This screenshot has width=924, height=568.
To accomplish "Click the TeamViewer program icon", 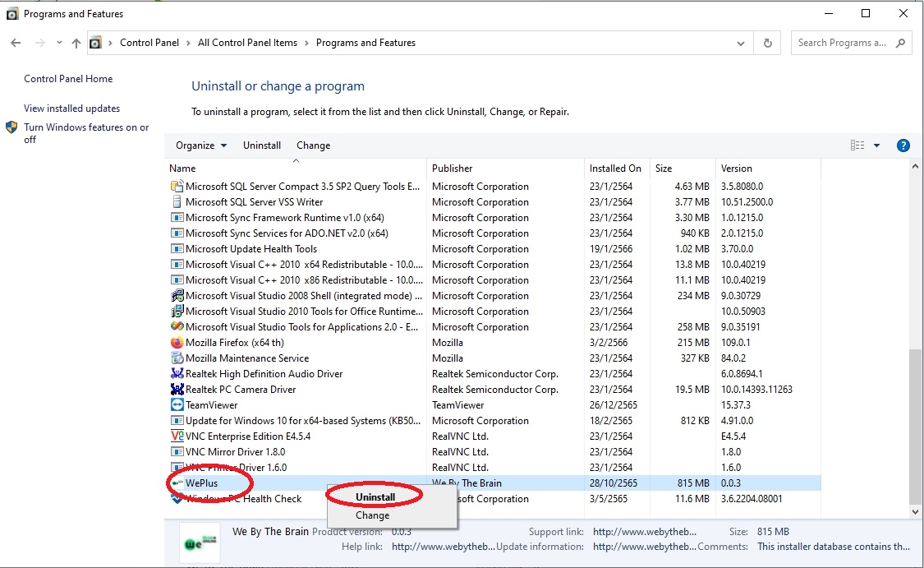I will 177,405.
